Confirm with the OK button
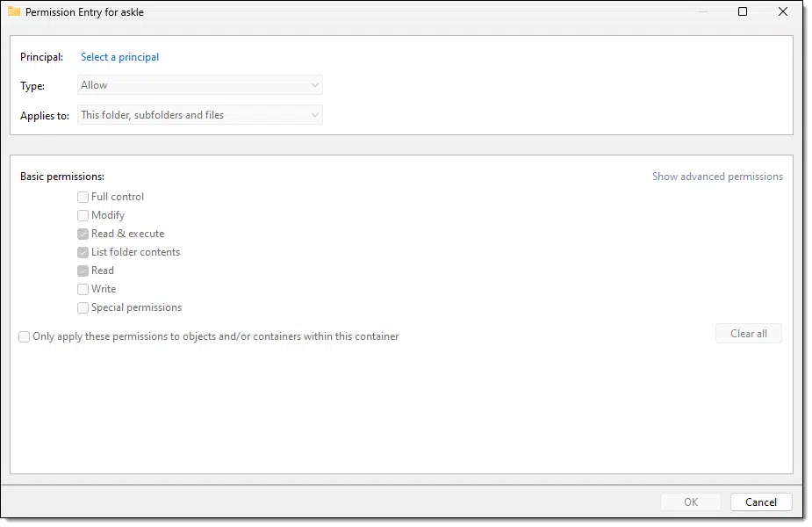Image resolution: width=812 pixels, height=527 pixels. (x=691, y=502)
